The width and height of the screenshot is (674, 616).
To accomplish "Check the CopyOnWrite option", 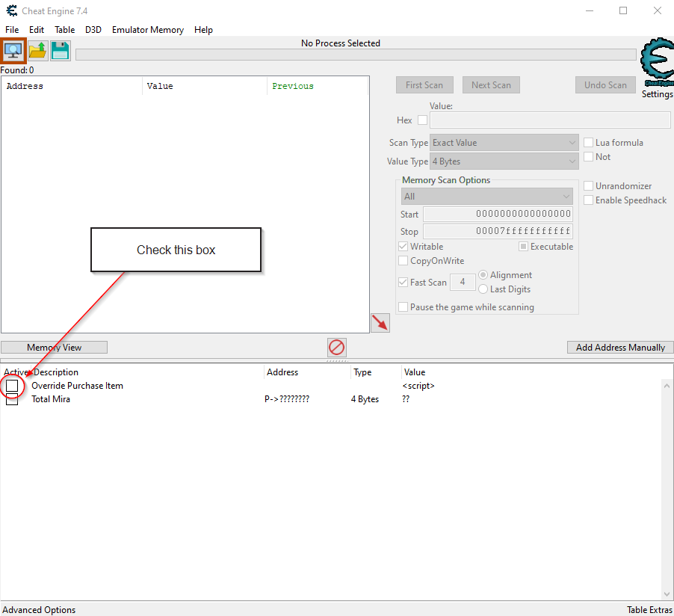I will coord(403,261).
